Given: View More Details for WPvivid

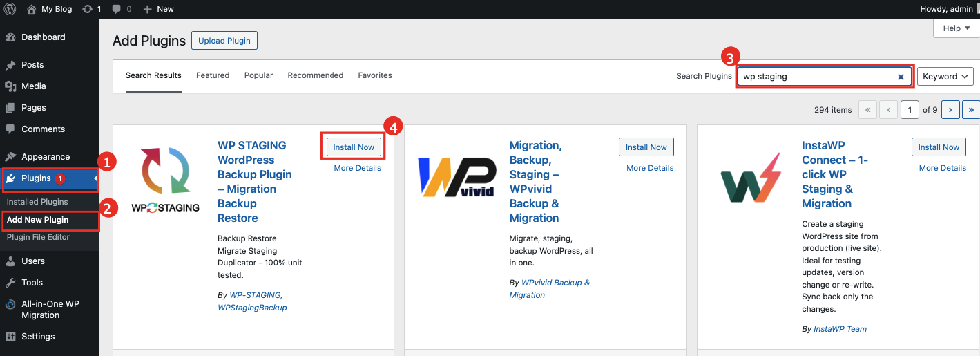Looking at the screenshot, I should [x=650, y=168].
